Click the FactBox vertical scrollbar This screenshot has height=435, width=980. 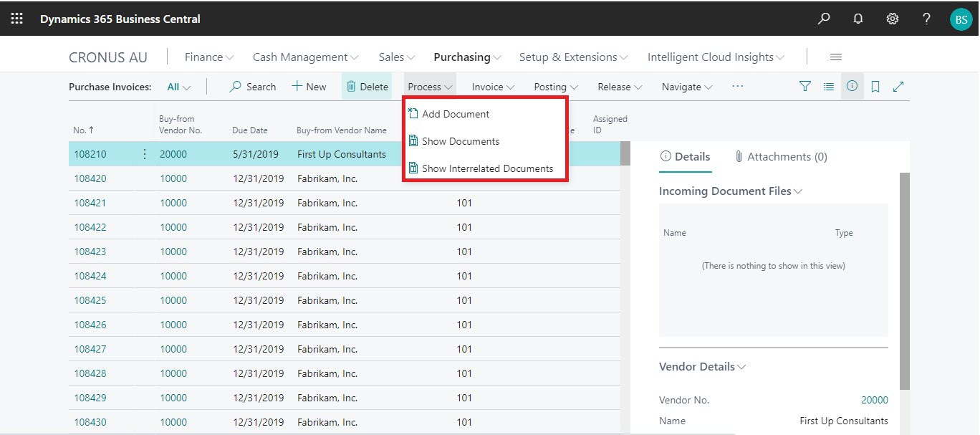(x=904, y=279)
